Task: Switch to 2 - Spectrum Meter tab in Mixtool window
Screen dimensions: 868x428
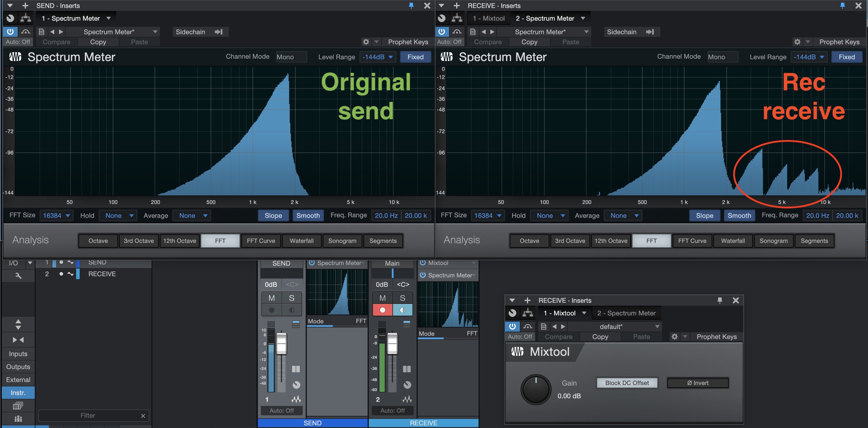Action: coord(626,313)
